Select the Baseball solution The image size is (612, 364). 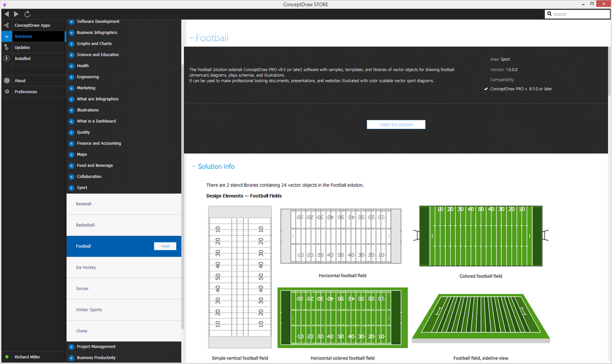click(x=124, y=204)
